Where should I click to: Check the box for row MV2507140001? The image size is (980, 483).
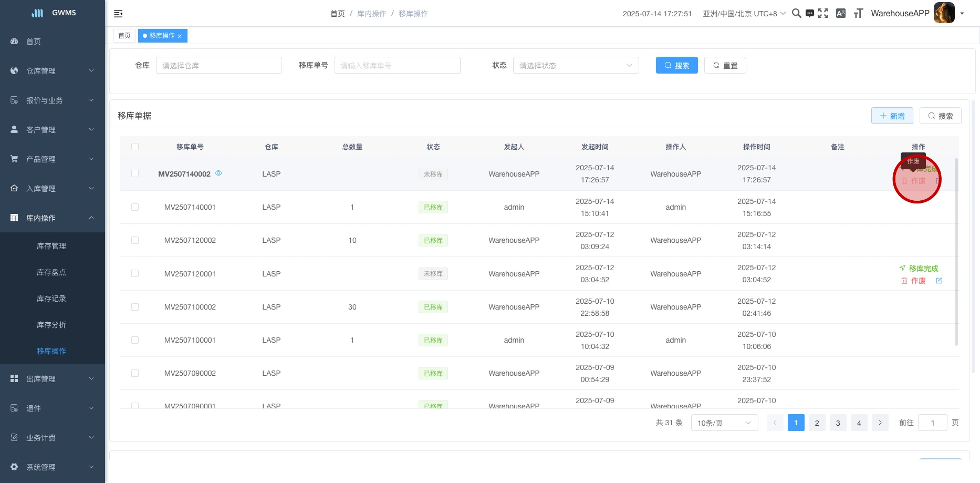point(135,207)
